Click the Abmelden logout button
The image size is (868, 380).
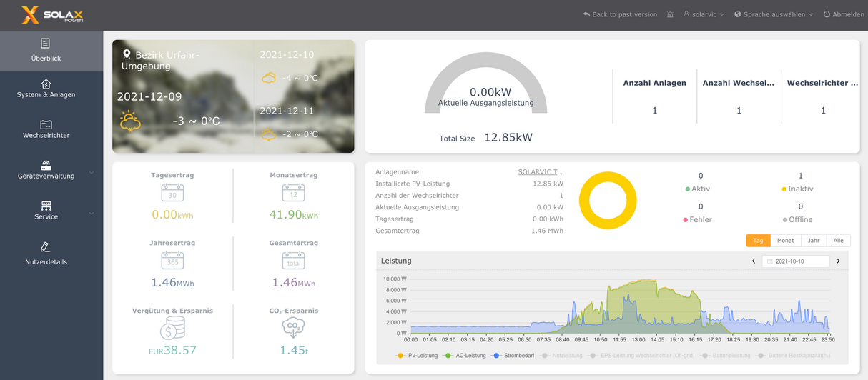(x=844, y=14)
